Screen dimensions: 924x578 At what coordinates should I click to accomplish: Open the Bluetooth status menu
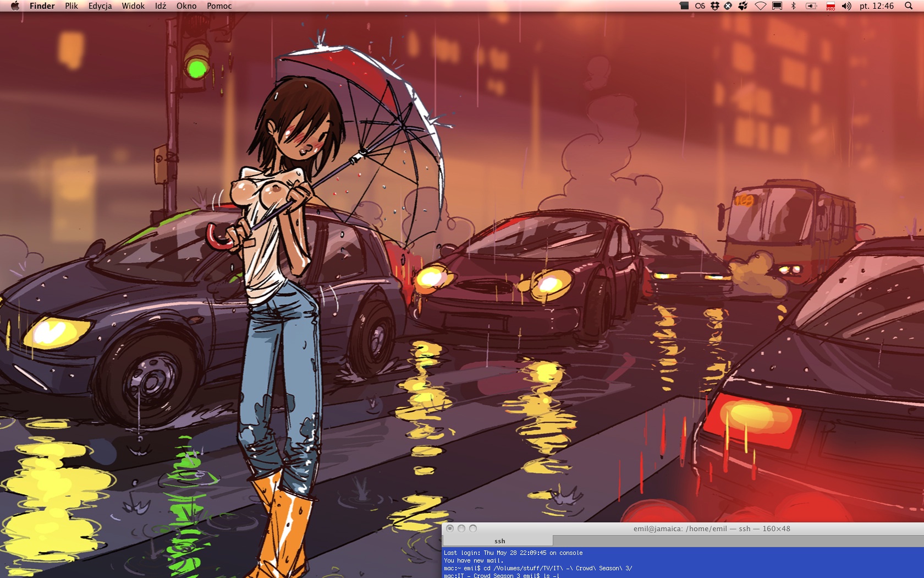[x=793, y=6]
